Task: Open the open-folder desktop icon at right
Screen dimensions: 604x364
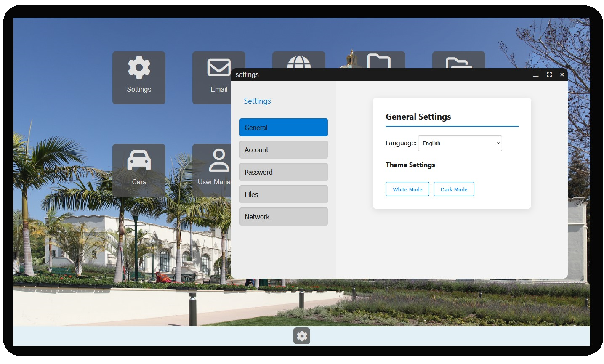Action: tap(459, 60)
